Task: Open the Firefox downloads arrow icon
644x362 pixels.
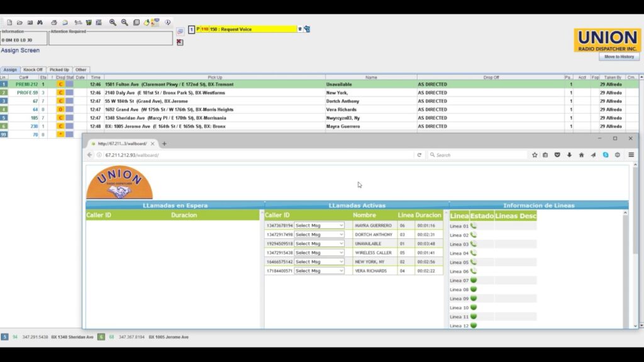Action: point(569,155)
